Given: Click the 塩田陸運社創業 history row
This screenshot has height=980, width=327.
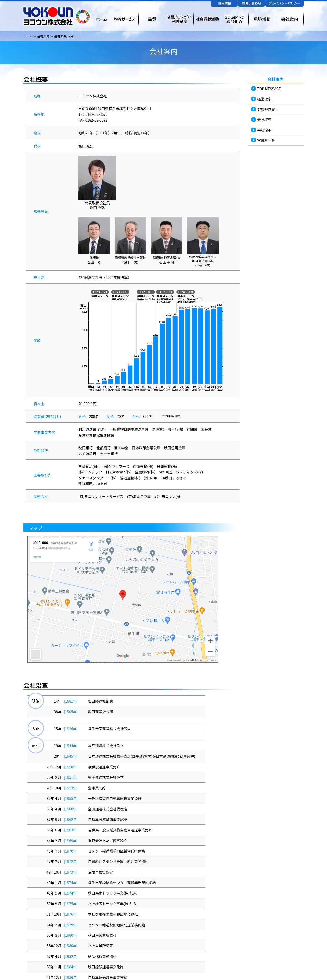Looking at the screenshot, I should click(x=116, y=701).
